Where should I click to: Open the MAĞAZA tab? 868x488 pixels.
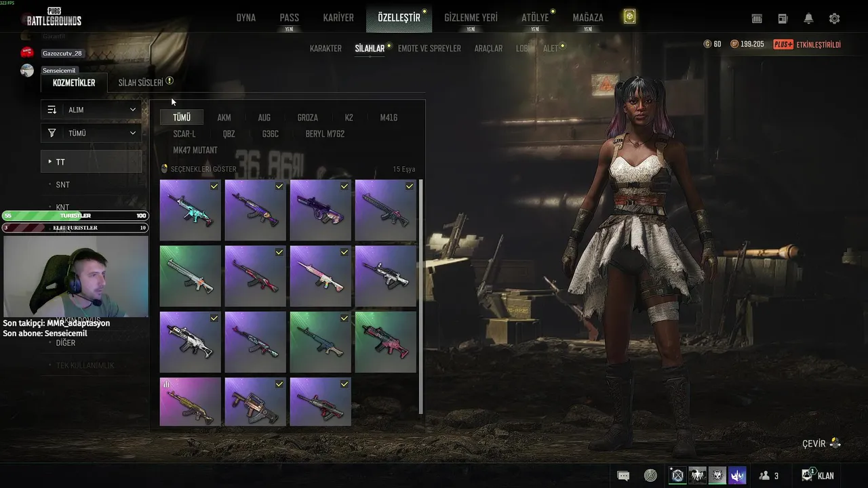[x=588, y=18]
